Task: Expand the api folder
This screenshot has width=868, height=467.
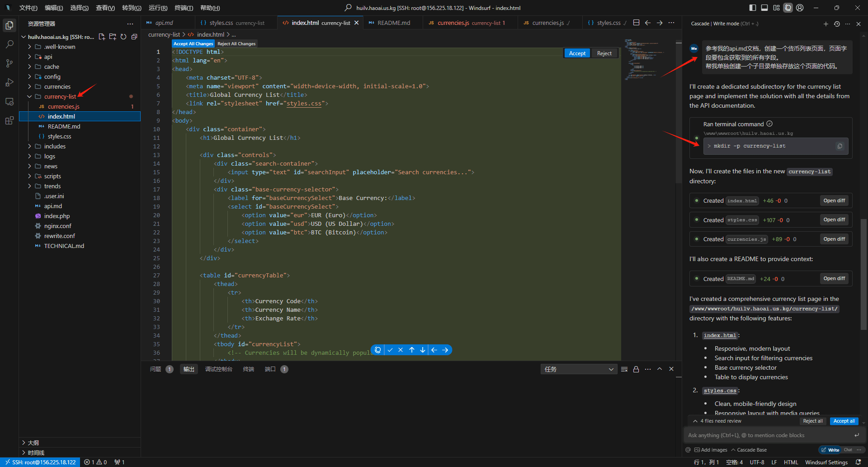Action: point(80,57)
